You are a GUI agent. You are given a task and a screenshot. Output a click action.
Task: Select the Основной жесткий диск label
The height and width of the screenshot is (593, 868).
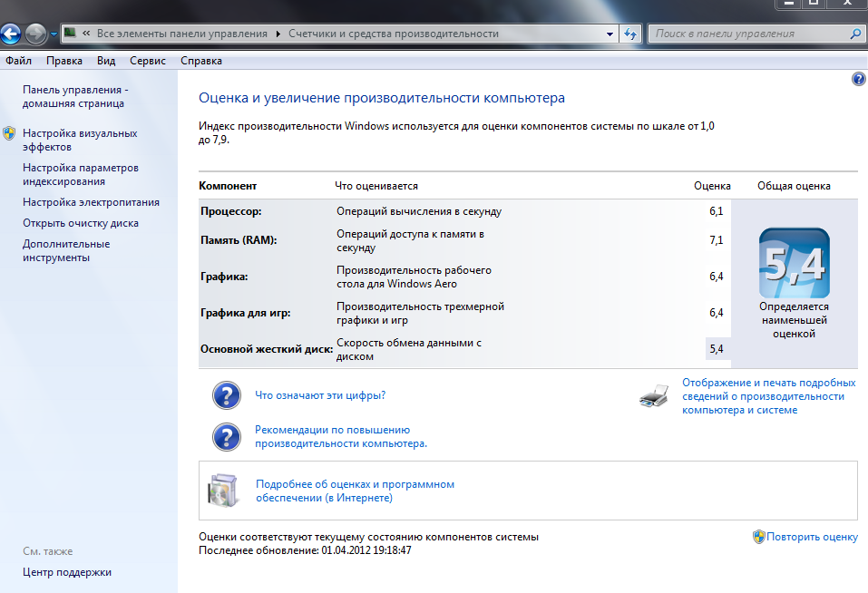[x=267, y=349]
